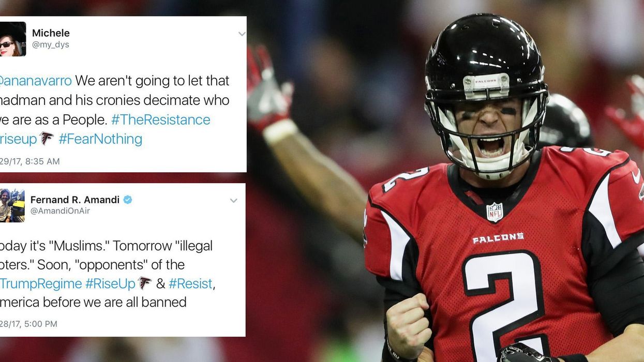Click the Falcons emoji after #RiseUp
The height and width of the screenshot is (362, 644).
coord(145,283)
